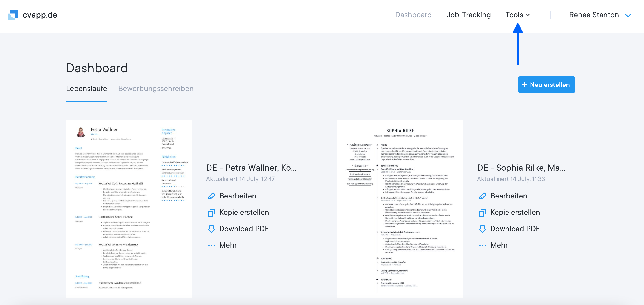
Task: Click copy icon for Petra Wallner resume
Action: point(211,213)
